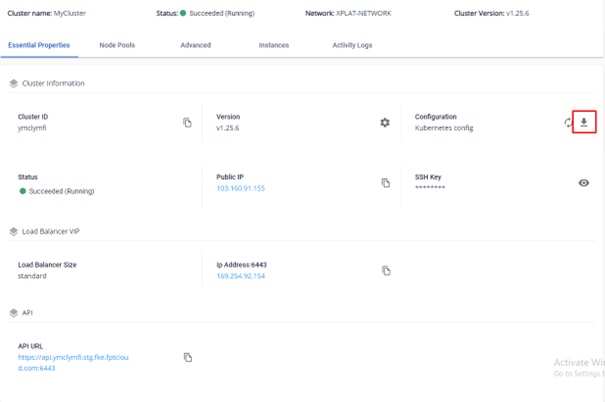Click the 169.254.92.154 IP address link
The width and height of the screenshot is (605, 402).
241,276
